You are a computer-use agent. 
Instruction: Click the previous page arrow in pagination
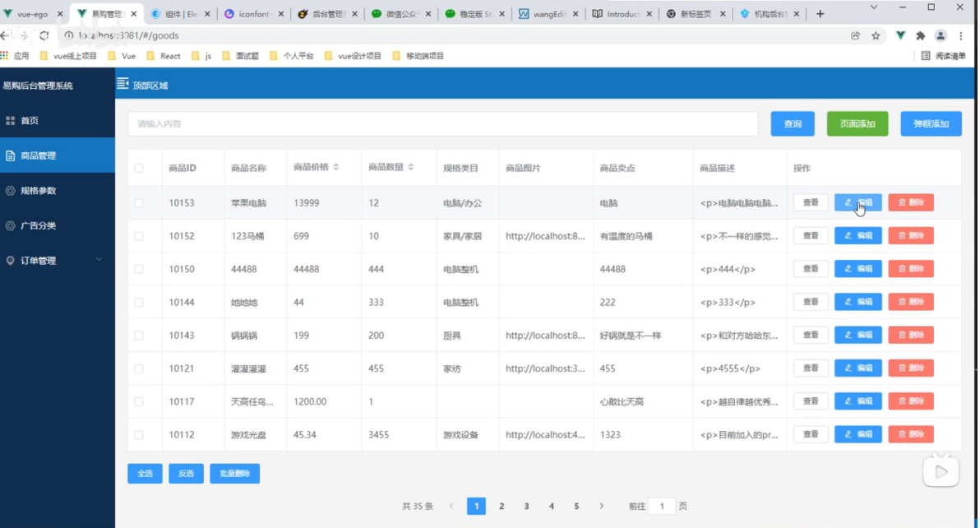[451, 506]
